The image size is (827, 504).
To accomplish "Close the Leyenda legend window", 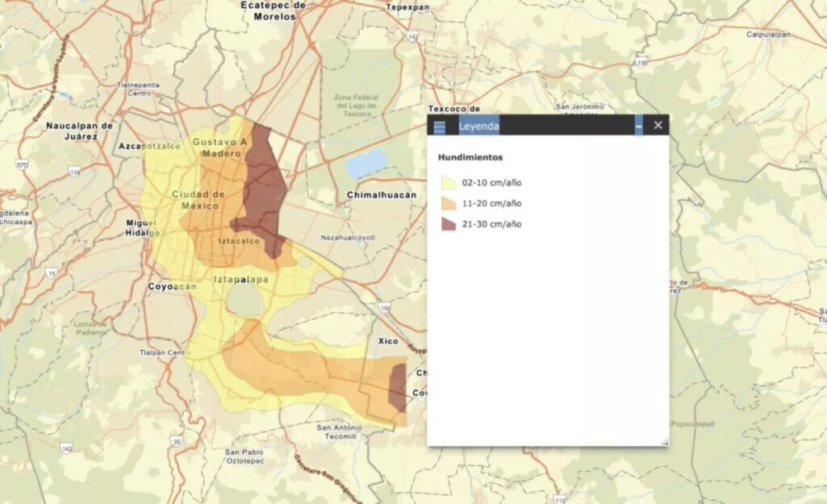I will [x=658, y=125].
